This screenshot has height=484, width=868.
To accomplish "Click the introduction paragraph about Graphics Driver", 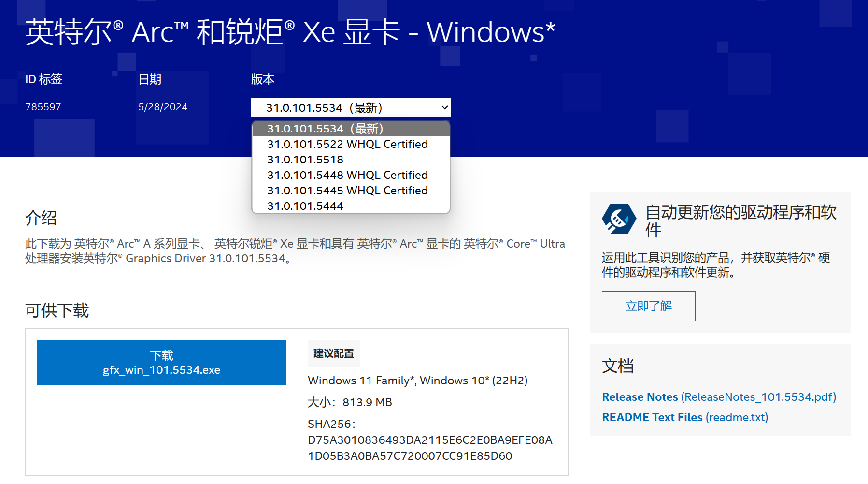I will [295, 251].
